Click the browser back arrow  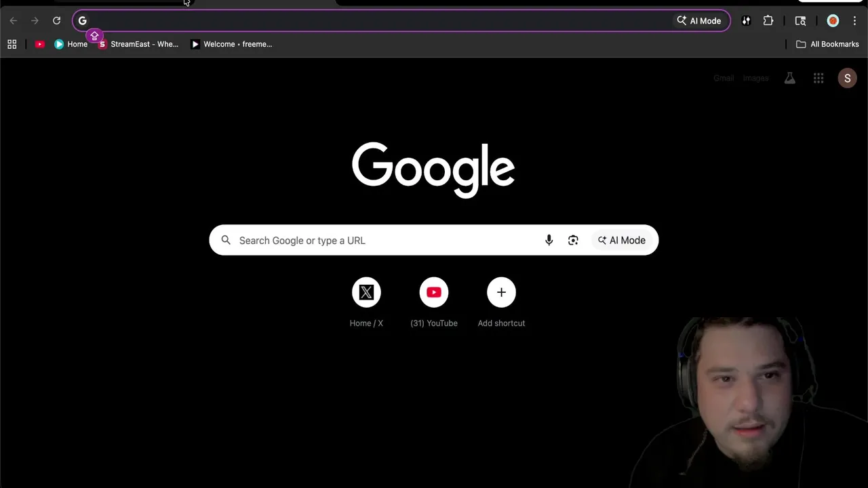click(14, 21)
